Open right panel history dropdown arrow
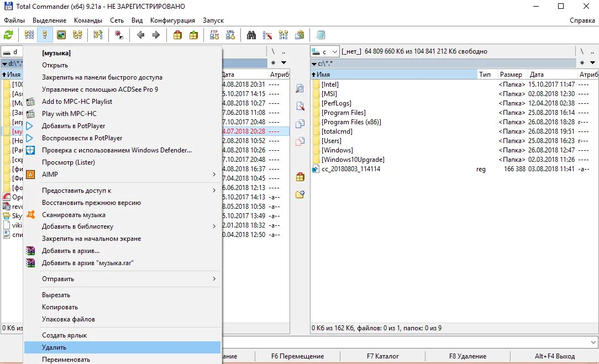Viewport: 599px width, 364px height. [x=592, y=62]
